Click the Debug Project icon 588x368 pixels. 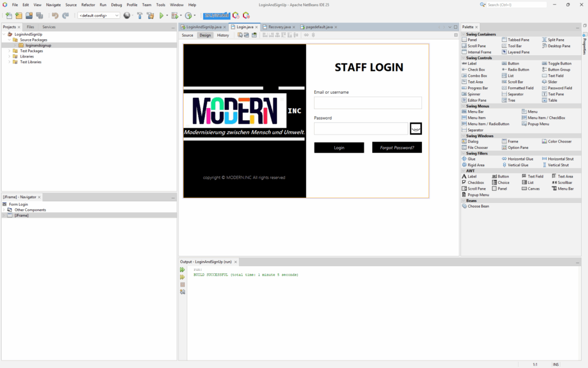175,16
